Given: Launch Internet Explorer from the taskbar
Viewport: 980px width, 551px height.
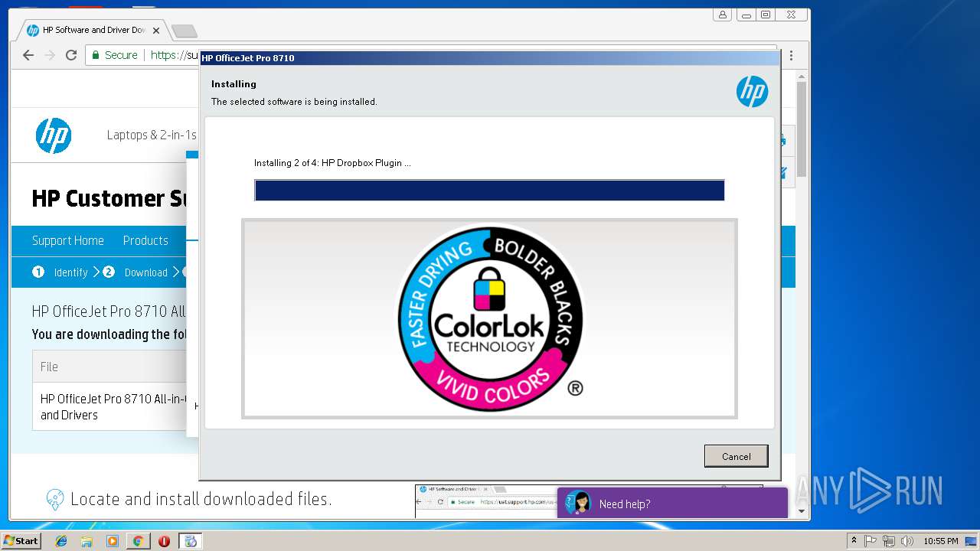Looking at the screenshot, I should (x=61, y=541).
